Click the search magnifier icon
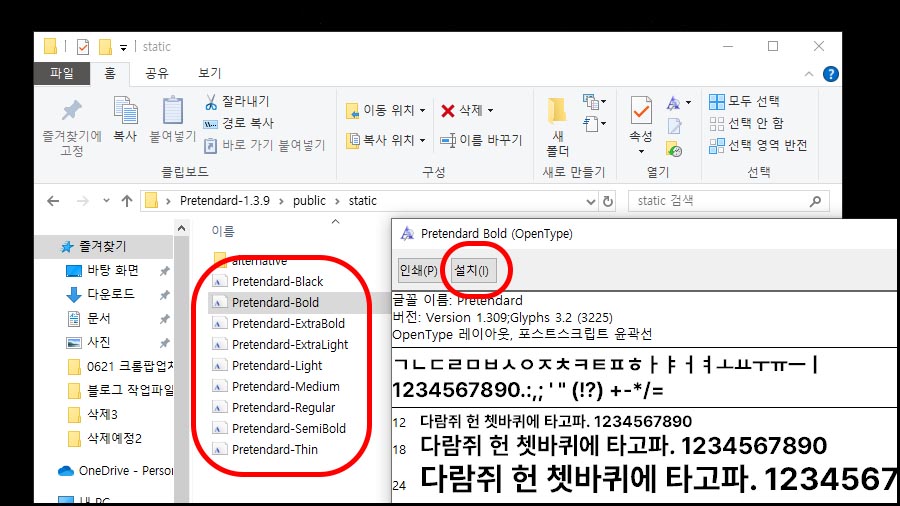The height and width of the screenshot is (506, 900). coord(815,201)
